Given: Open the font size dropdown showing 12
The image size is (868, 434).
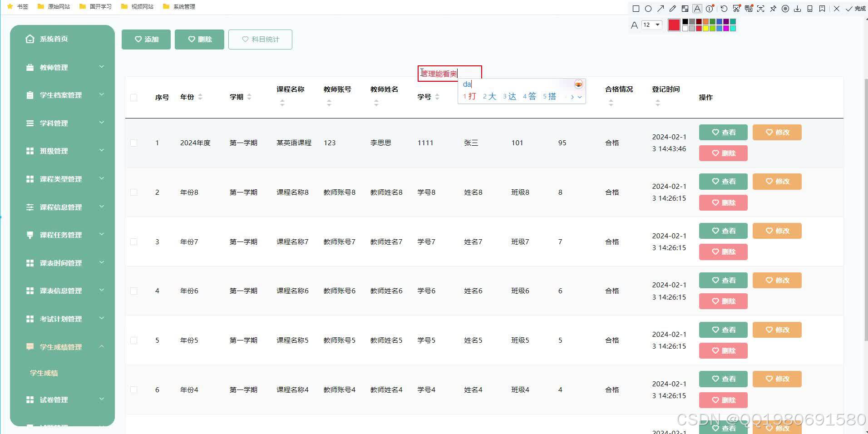Looking at the screenshot, I should [652, 25].
